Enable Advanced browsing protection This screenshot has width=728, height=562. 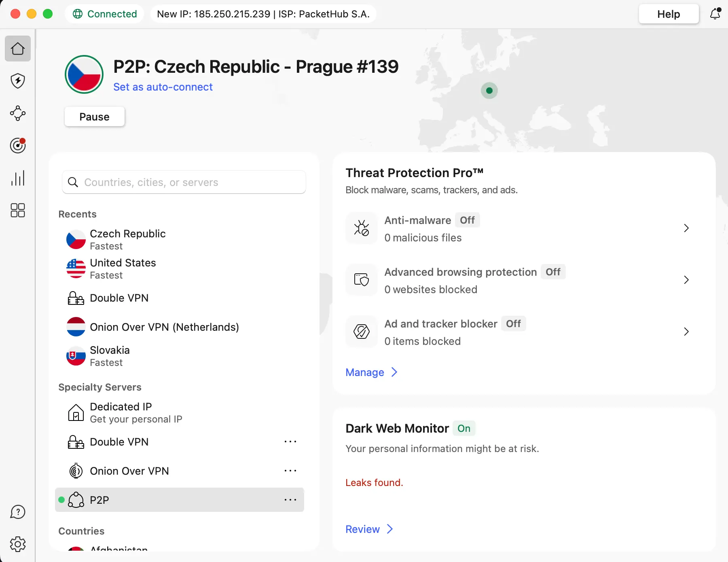[553, 272]
